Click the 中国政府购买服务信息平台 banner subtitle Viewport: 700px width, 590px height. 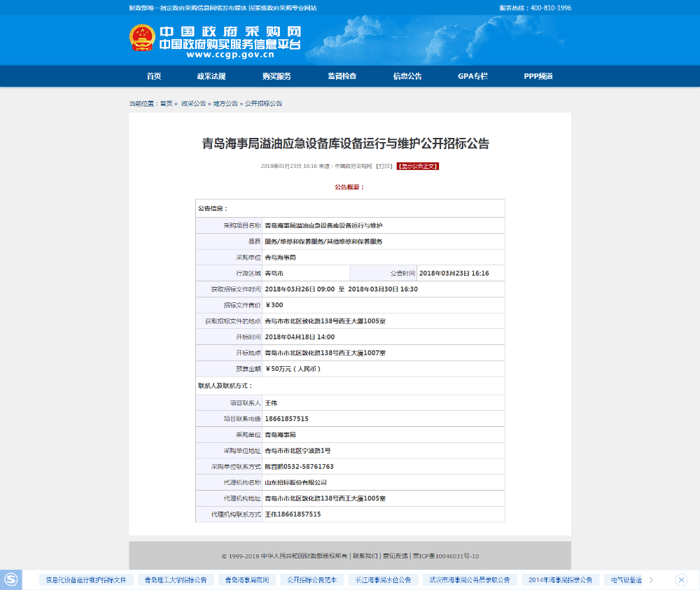point(230,44)
